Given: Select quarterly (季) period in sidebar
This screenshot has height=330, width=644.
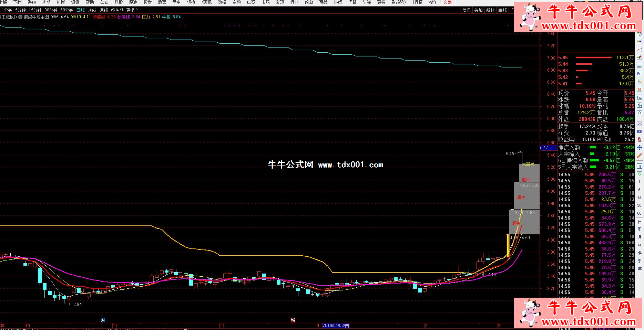Looking at the screenshot, I should (639, 261).
